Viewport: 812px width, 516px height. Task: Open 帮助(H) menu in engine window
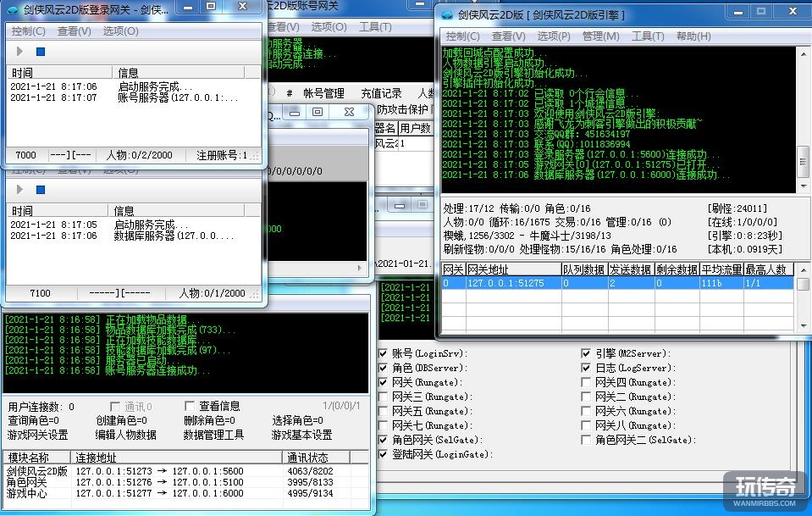click(693, 36)
